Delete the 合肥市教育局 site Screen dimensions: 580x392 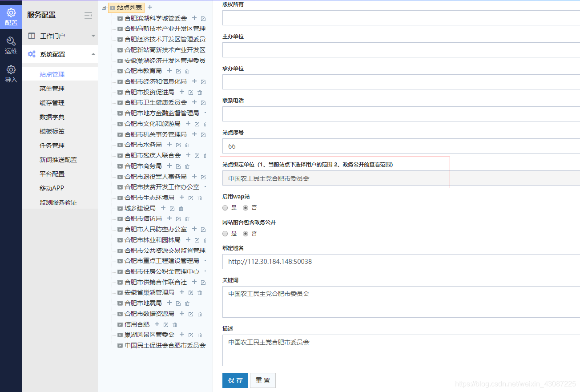pos(187,71)
